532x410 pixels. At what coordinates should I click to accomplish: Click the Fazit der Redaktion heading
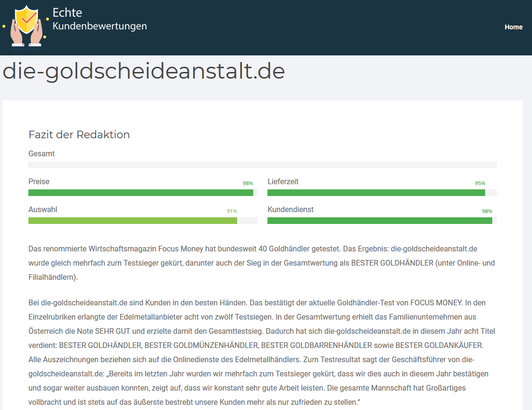[79, 135]
